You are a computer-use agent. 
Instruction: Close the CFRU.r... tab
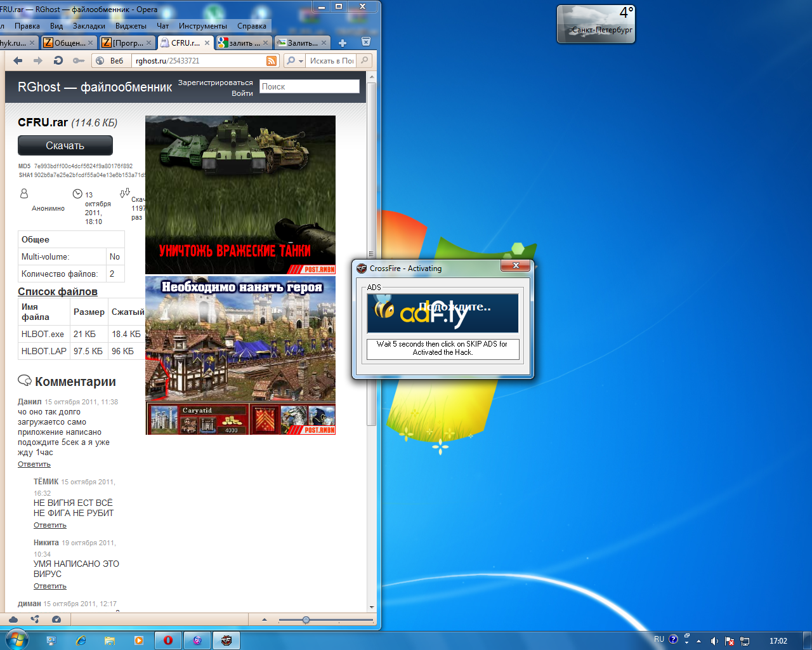207,43
